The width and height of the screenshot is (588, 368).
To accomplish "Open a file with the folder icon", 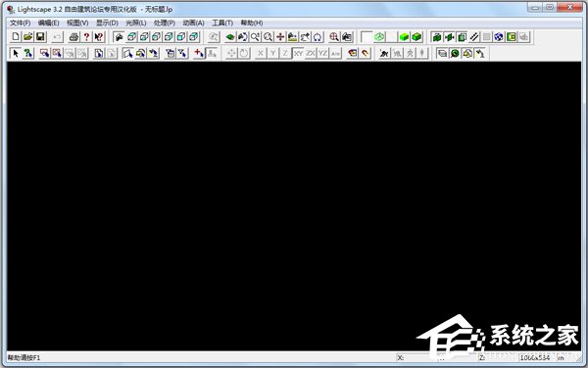I will pos(27,36).
